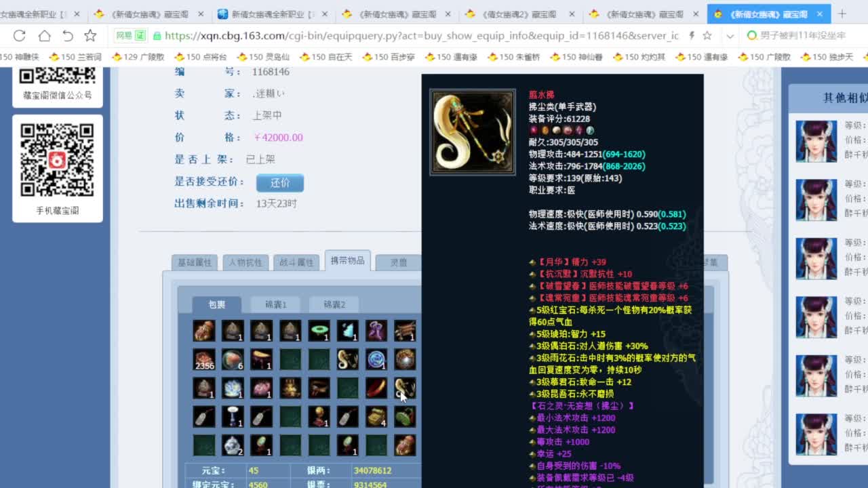This screenshot has width=868, height=488.
Task: Click the seller name .迷糊い
Action: coord(269,94)
